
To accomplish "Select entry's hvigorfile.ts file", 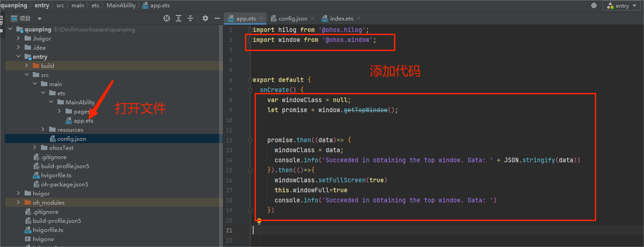I will coord(56,175).
